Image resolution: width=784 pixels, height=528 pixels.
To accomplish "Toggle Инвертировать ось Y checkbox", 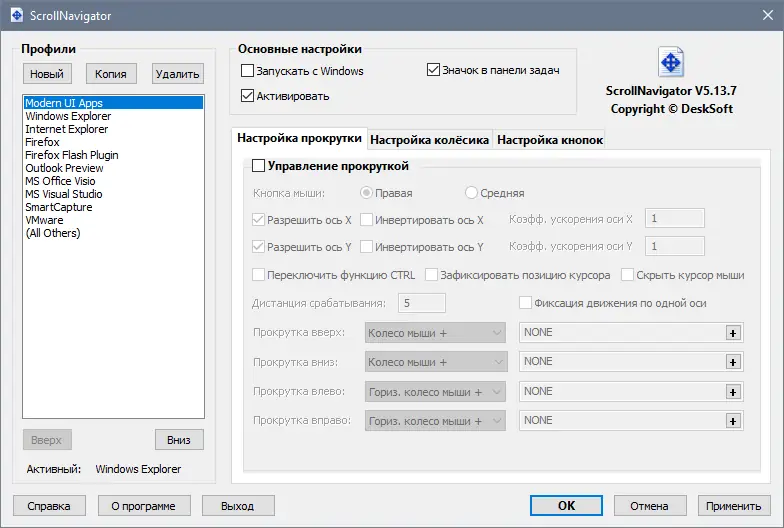I will [366, 246].
